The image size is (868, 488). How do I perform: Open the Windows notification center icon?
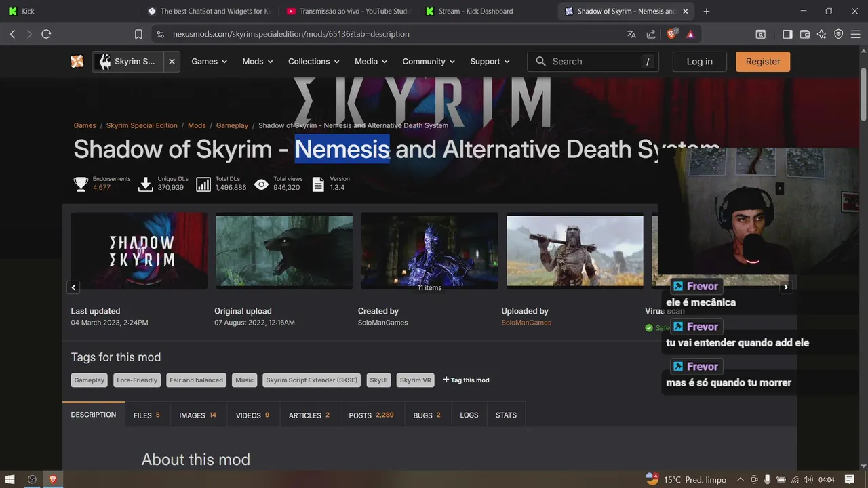coord(849,479)
